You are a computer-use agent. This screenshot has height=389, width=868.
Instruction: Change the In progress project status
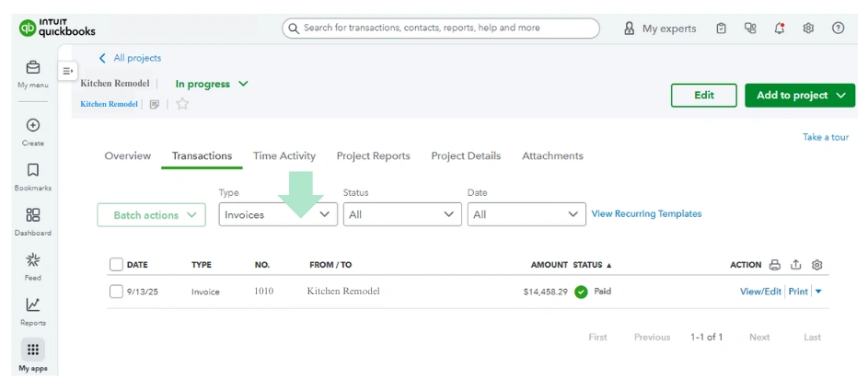[x=212, y=84]
